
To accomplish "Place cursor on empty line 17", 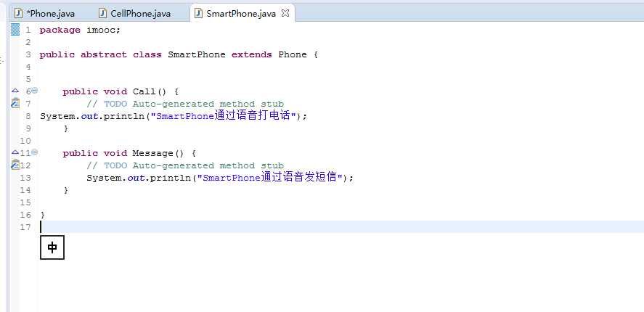I will [218, 227].
